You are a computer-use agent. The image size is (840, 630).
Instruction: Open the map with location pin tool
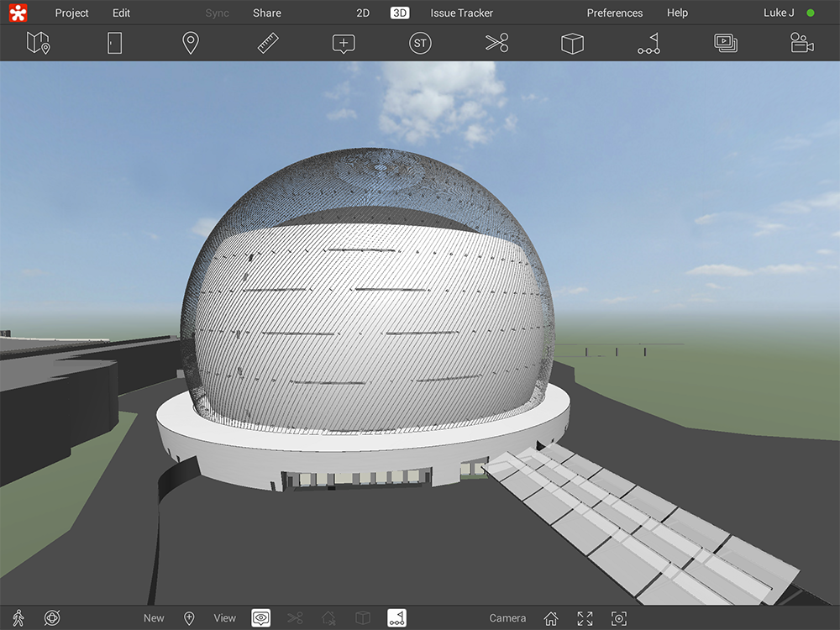(39, 43)
